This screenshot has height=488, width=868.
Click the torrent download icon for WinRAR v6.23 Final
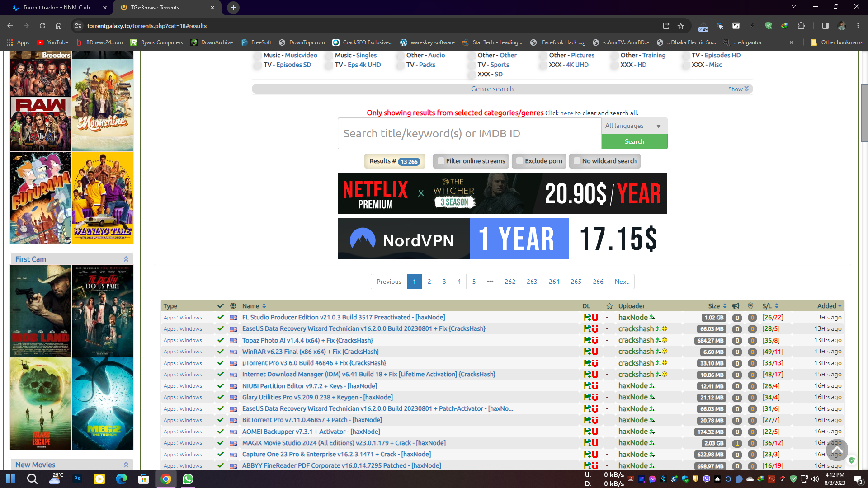587,352
